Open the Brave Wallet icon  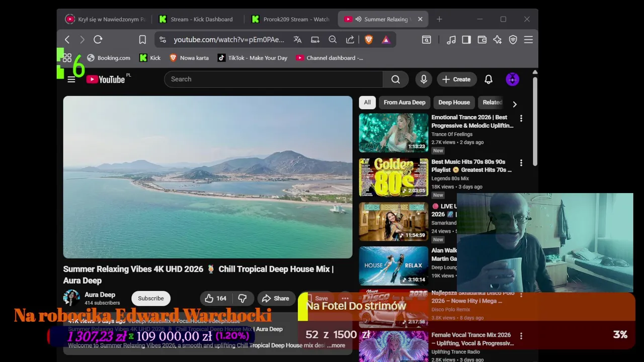[482, 40]
